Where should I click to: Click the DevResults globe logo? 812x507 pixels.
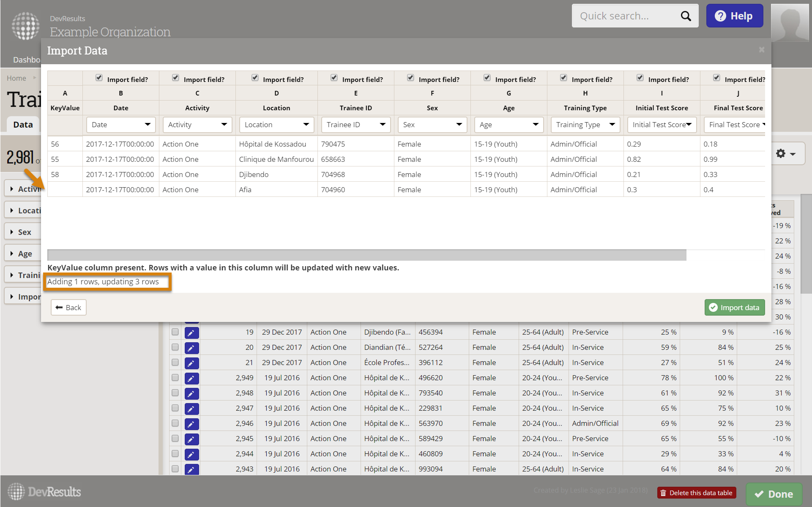coord(25,25)
